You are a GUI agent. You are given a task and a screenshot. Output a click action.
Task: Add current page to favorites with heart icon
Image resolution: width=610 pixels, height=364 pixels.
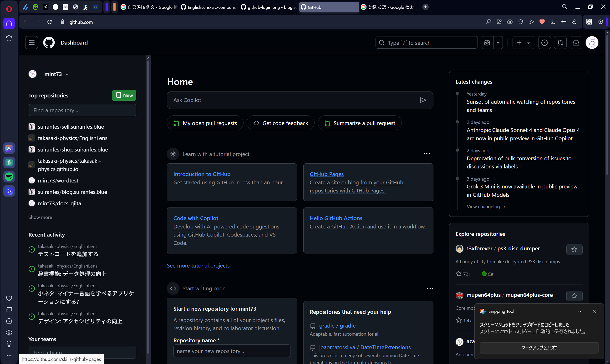pyautogui.click(x=542, y=22)
